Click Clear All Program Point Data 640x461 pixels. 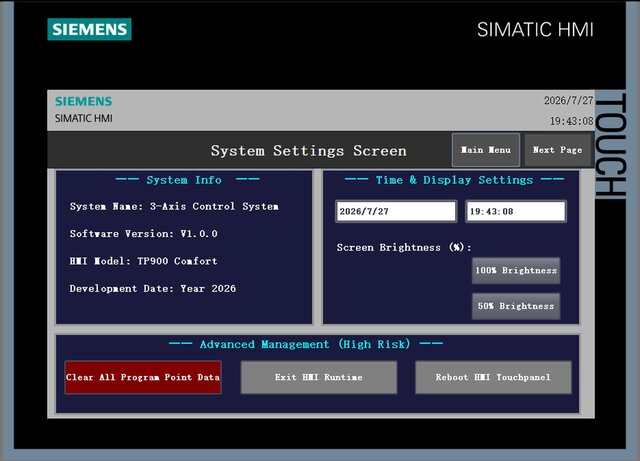(143, 377)
